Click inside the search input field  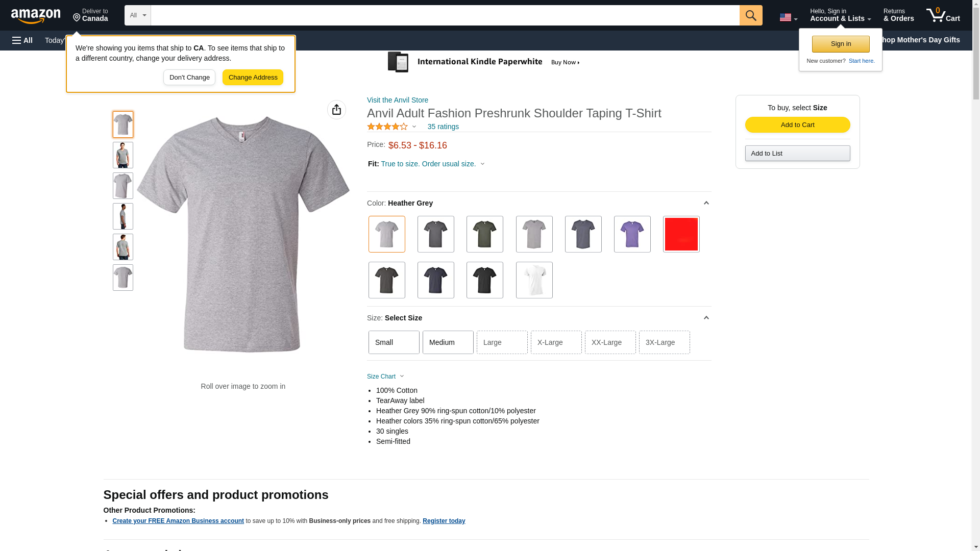click(445, 15)
